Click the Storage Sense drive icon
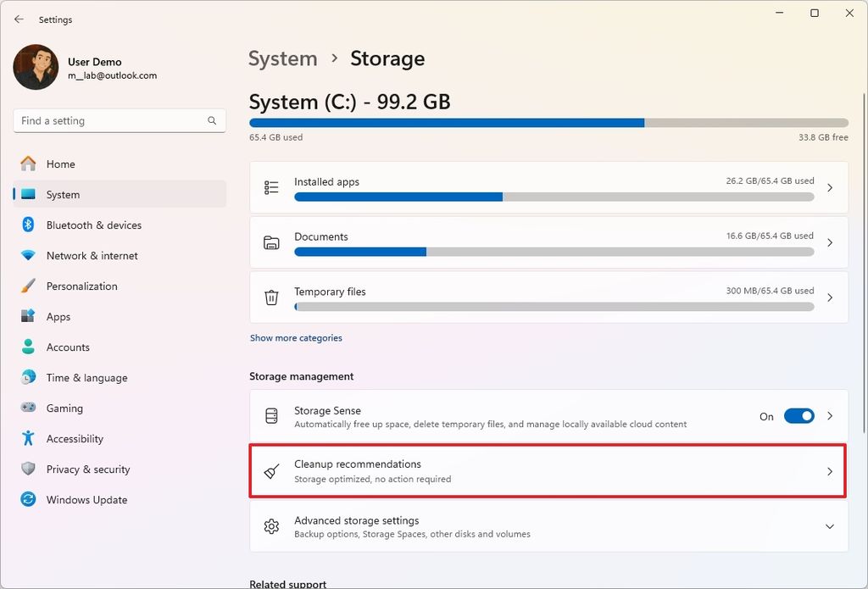This screenshot has width=868, height=589. (x=271, y=416)
